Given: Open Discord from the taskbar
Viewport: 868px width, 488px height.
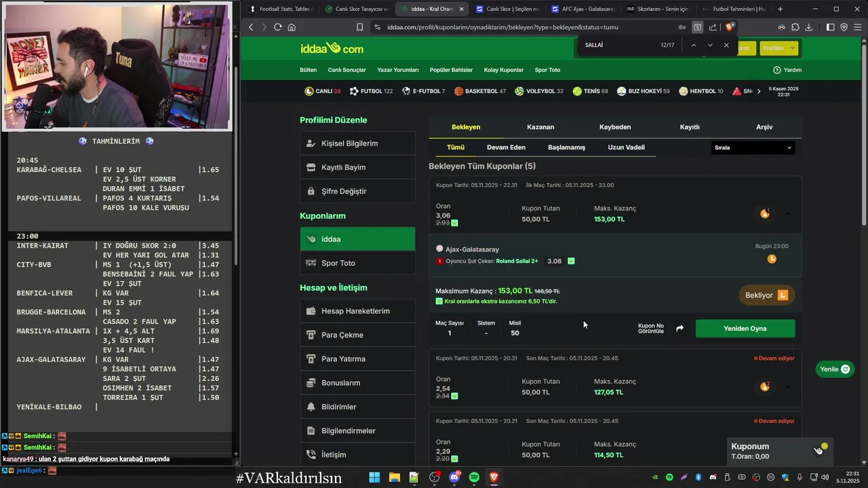Looking at the screenshot, I should click(454, 478).
